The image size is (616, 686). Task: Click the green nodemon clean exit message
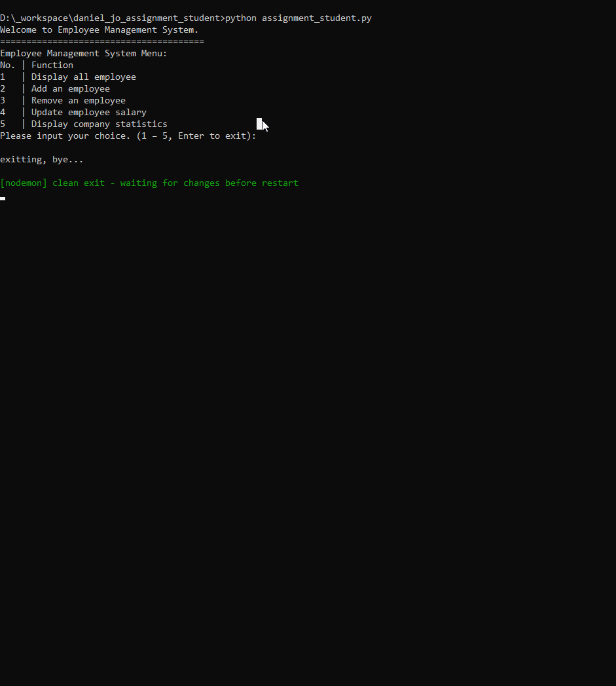click(x=149, y=183)
